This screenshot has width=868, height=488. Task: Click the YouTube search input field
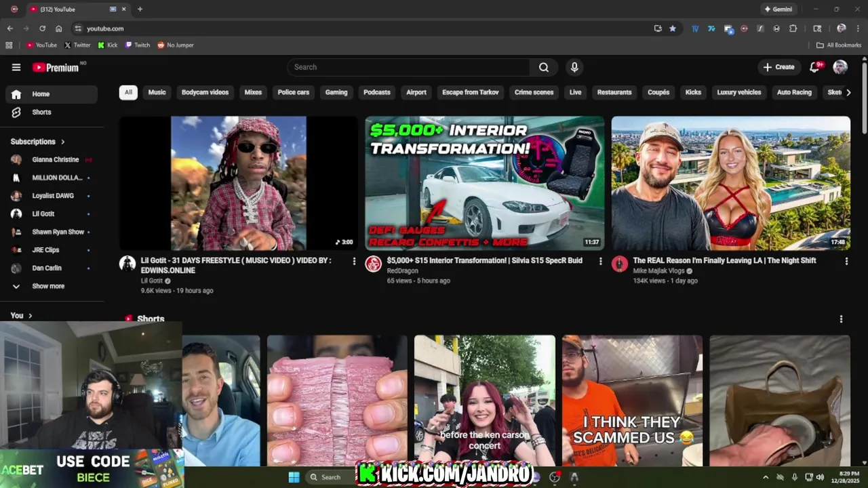409,67
